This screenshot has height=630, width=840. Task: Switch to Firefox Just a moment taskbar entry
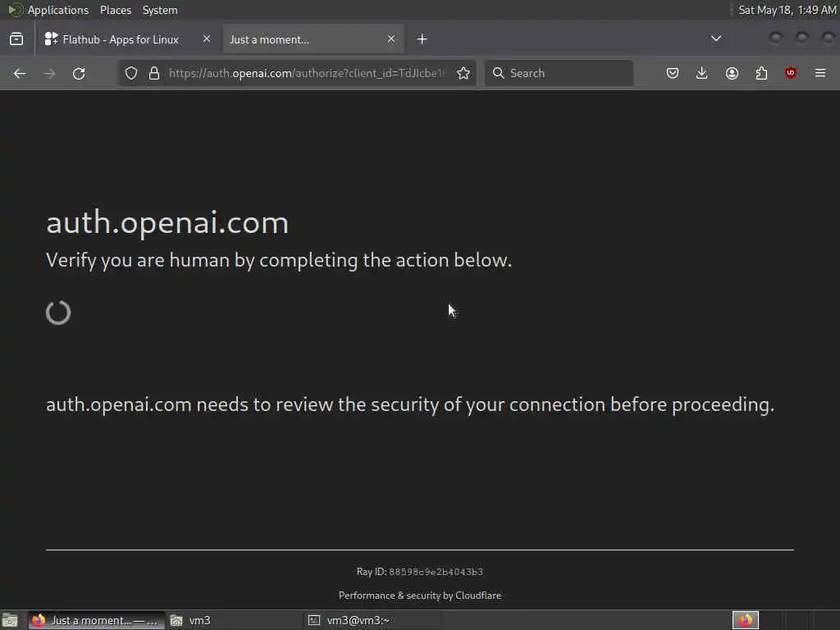pyautogui.click(x=97, y=620)
